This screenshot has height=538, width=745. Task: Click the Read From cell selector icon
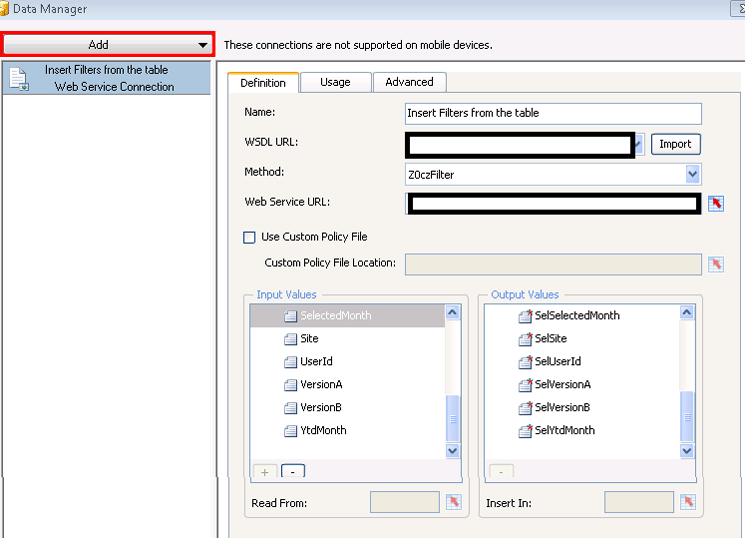[454, 502]
